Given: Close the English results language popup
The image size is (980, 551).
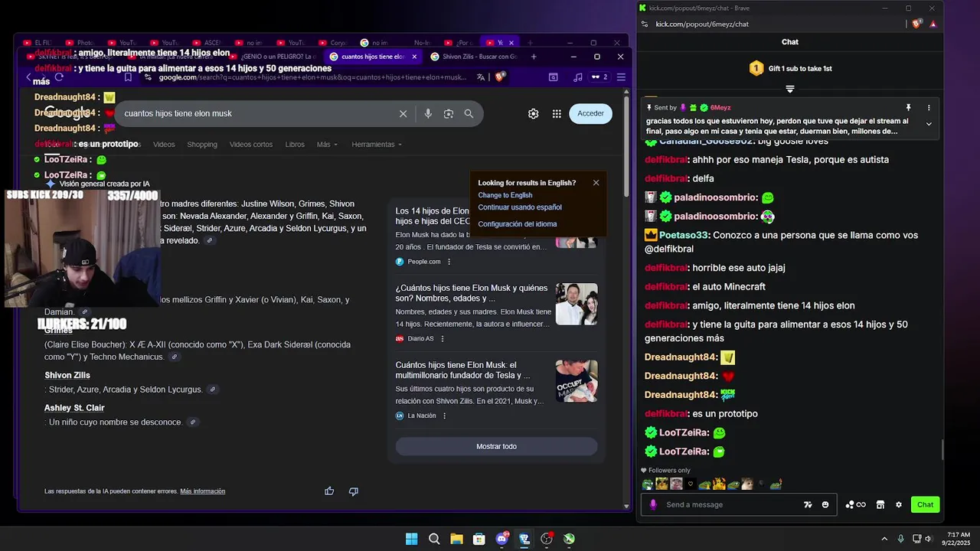Looking at the screenshot, I should point(596,182).
